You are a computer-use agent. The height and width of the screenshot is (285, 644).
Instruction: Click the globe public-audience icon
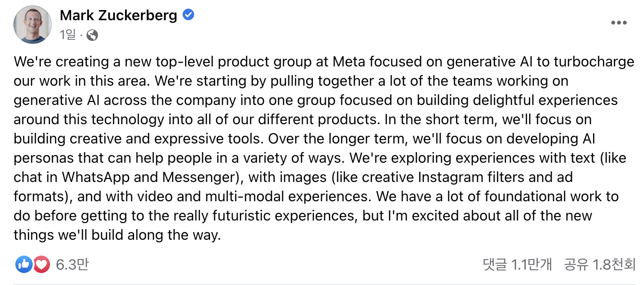click(x=92, y=35)
